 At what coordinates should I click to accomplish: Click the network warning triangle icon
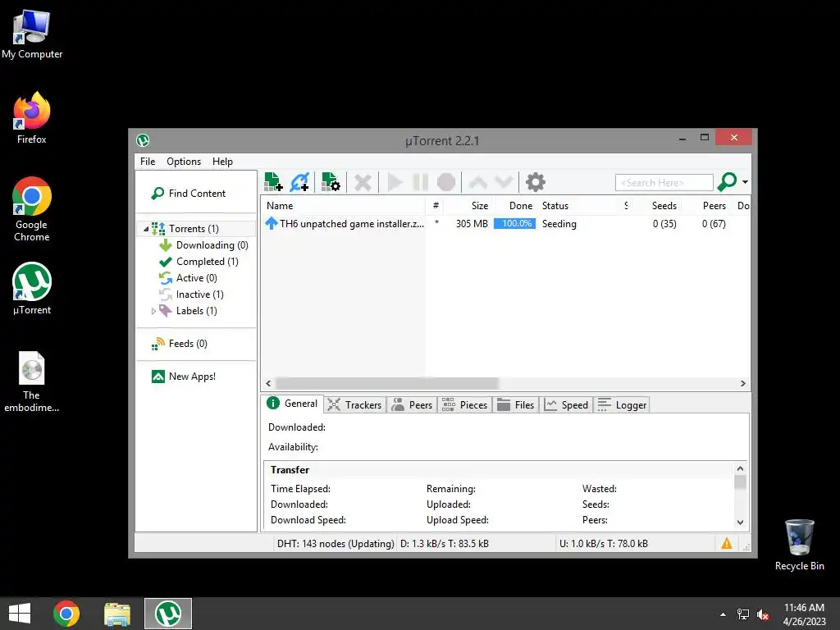point(727,544)
